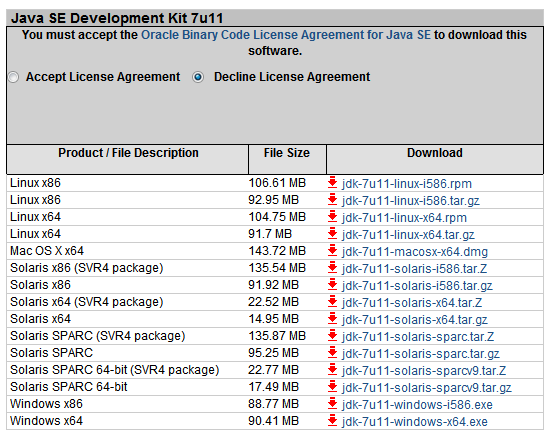Click the download arrow icon beside jdk-7u11-macosx-x64.dmg

pos(332,251)
